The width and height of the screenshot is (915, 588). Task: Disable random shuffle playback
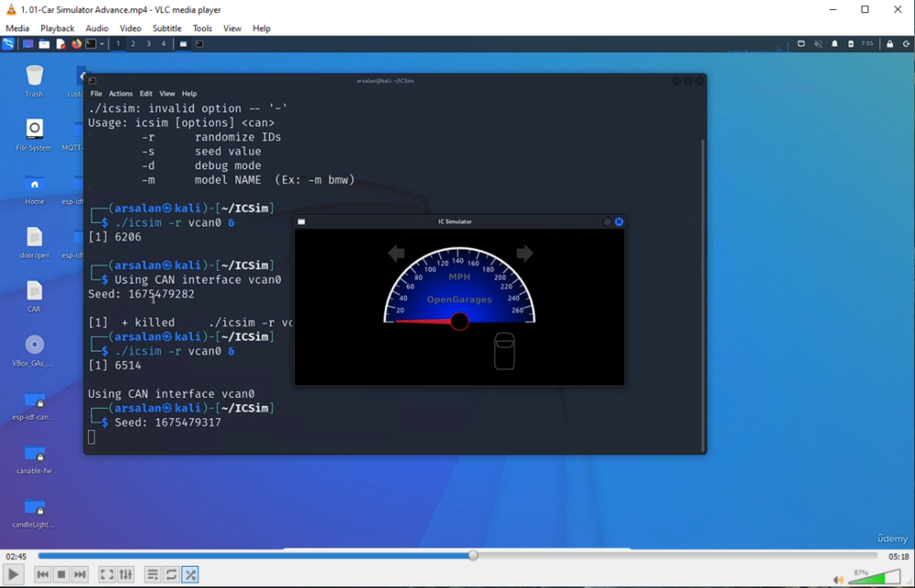190,574
